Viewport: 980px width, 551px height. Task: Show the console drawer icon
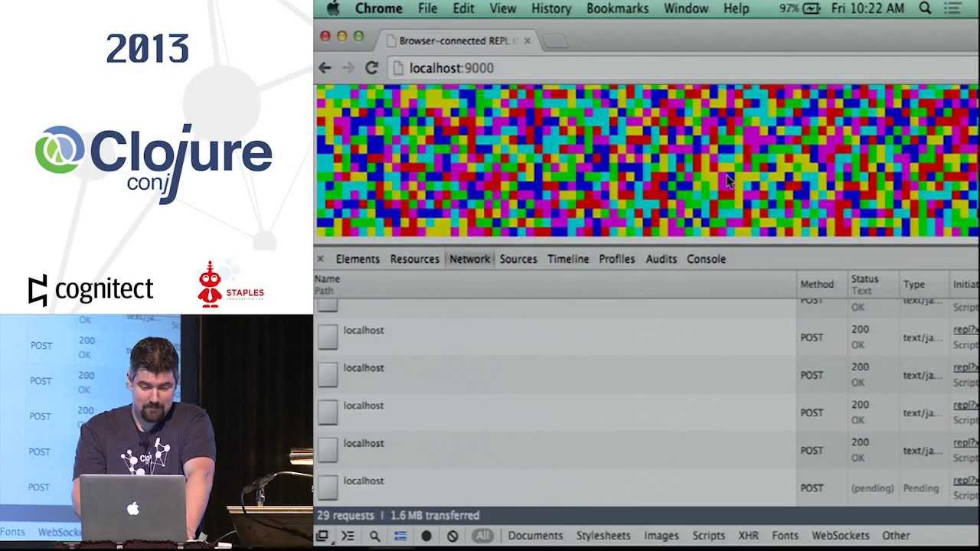348,536
